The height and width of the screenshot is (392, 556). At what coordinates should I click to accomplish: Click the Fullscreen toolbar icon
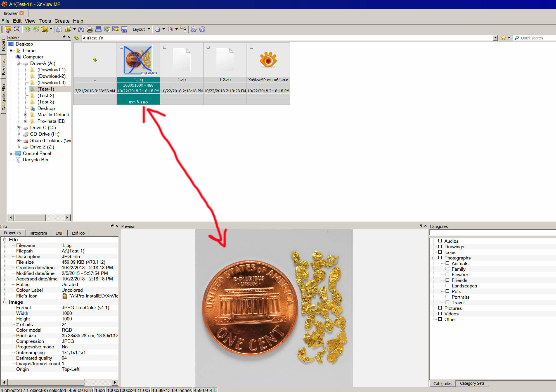tap(17, 29)
